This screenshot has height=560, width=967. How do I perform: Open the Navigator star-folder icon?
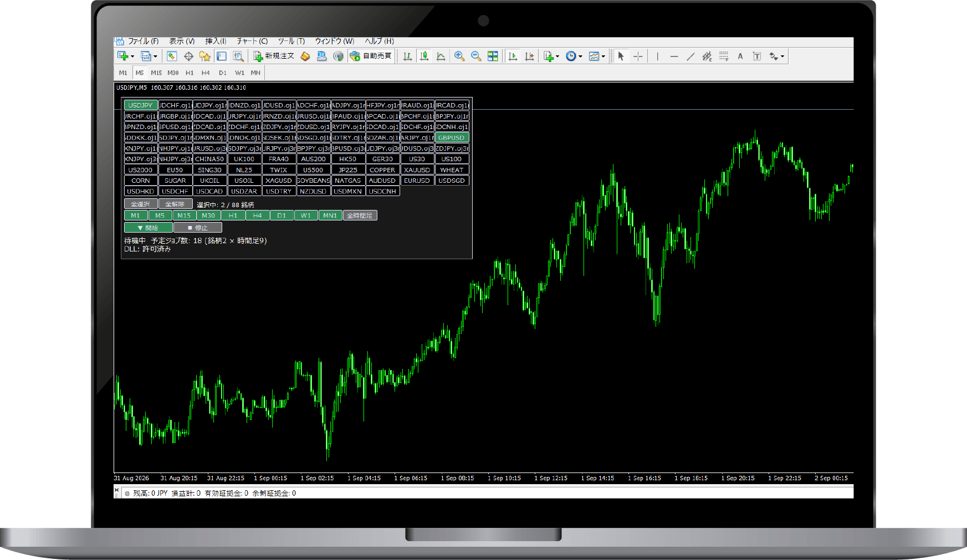point(205,56)
